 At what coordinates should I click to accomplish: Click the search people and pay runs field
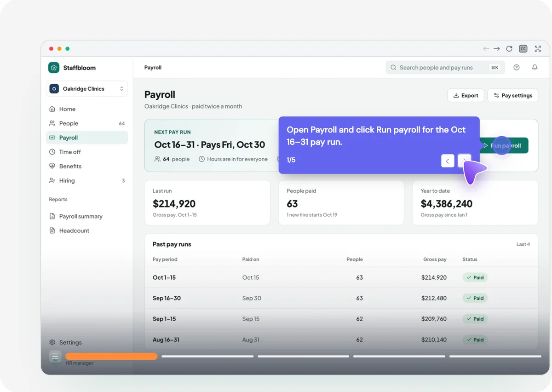click(x=445, y=68)
